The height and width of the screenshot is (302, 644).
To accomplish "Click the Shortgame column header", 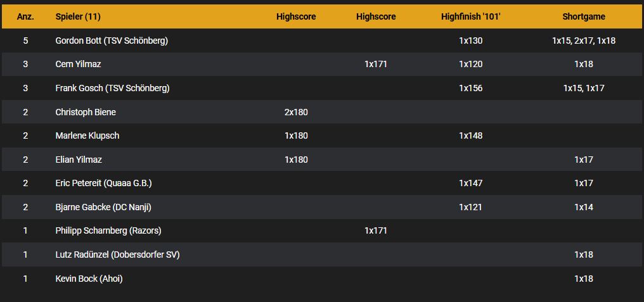I will coord(584,17).
